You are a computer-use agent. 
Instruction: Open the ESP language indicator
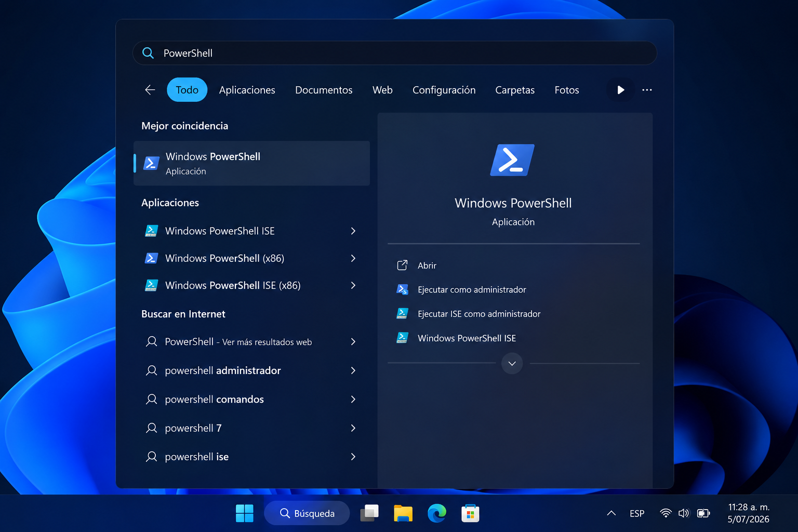click(x=637, y=513)
